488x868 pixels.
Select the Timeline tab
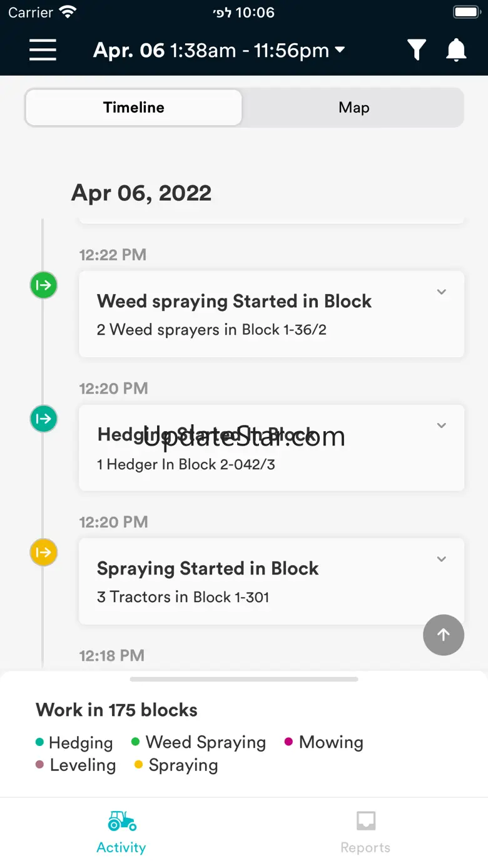click(x=134, y=108)
